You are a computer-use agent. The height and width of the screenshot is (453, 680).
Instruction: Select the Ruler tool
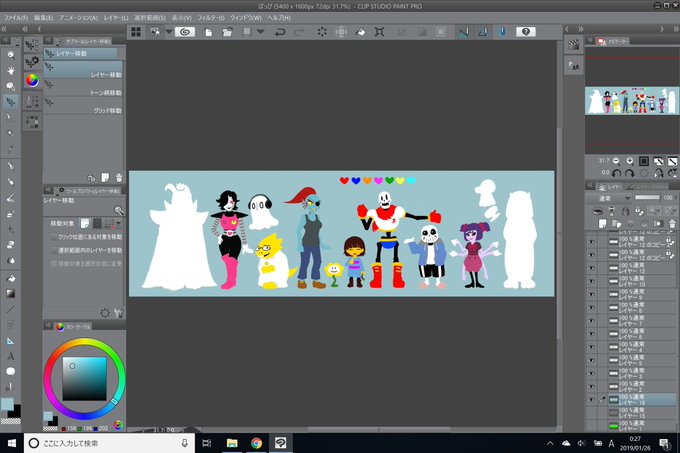click(x=10, y=341)
